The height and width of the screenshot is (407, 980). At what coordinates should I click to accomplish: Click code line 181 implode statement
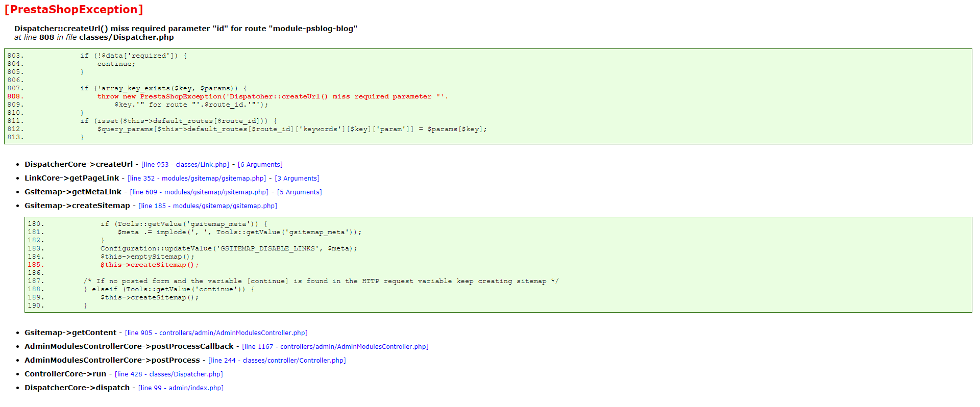[240, 232]
